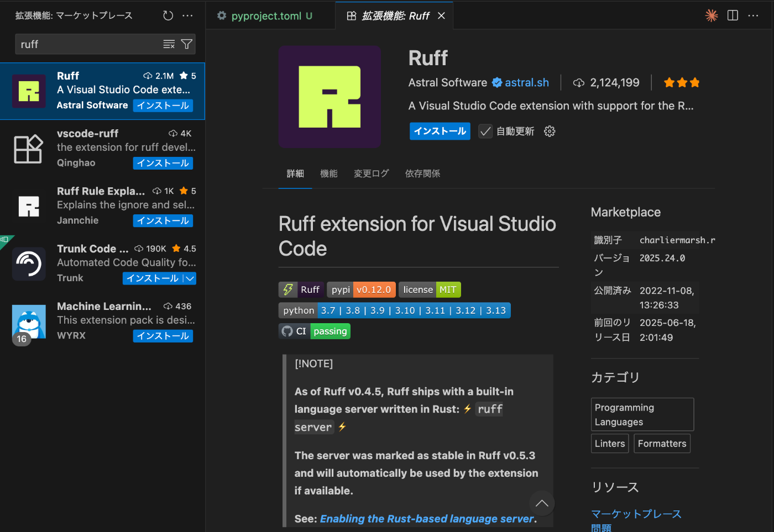Select the Ruff extension by Astral Software
Viewport: 774px width, 532px height.
102,91
